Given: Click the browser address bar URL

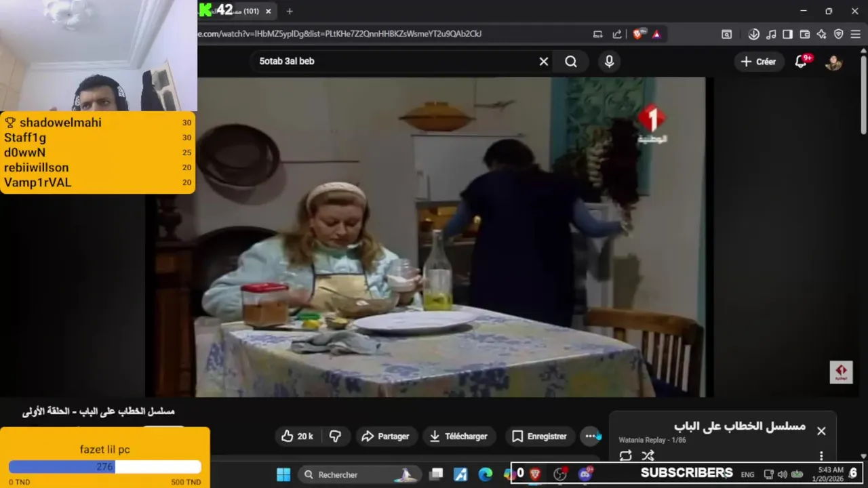Looking at the screenshot, I should tap(340, 34).
